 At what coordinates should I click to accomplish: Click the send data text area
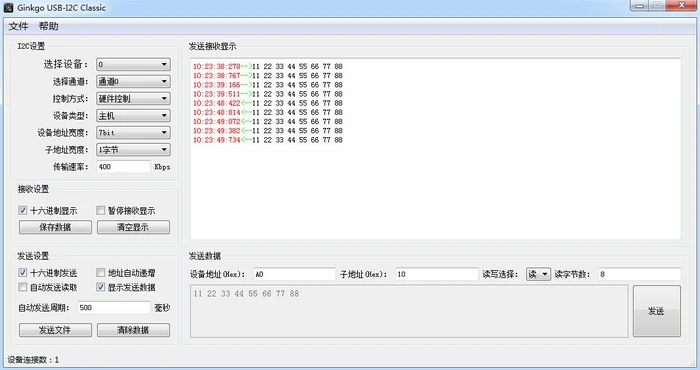click(409, 311)
